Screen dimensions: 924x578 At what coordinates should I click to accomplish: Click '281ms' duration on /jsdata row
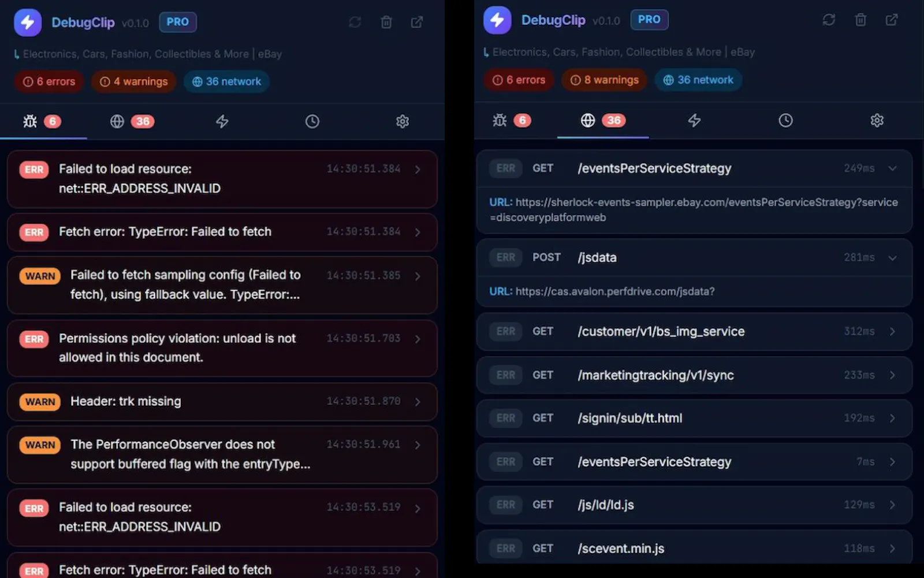[859, 257]
